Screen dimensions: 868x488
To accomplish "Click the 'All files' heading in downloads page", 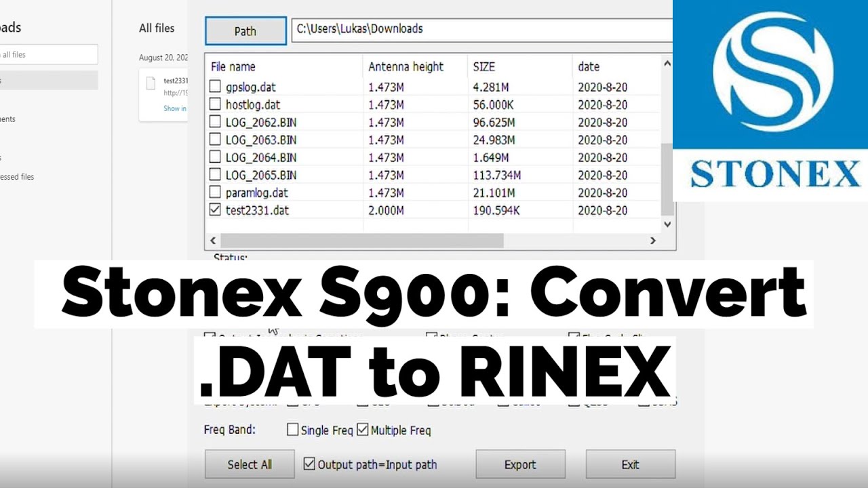I will click(157, 28).
